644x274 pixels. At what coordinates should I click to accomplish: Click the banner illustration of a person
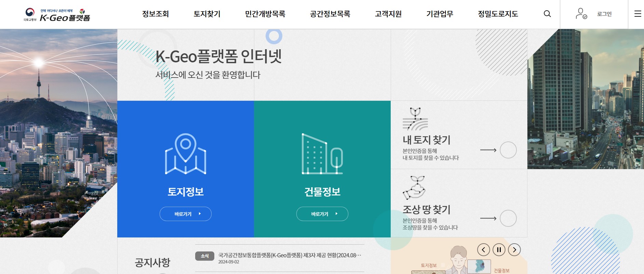[458, 260]
